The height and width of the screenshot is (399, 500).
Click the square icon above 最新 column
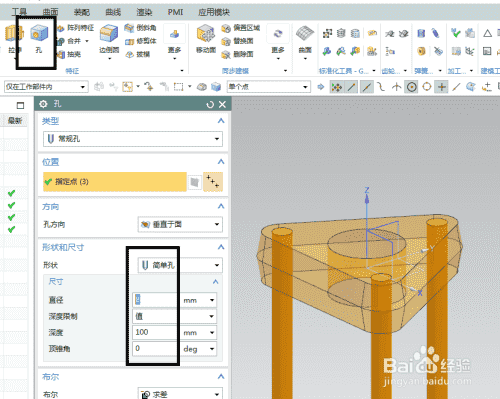(x=20, y=105)
